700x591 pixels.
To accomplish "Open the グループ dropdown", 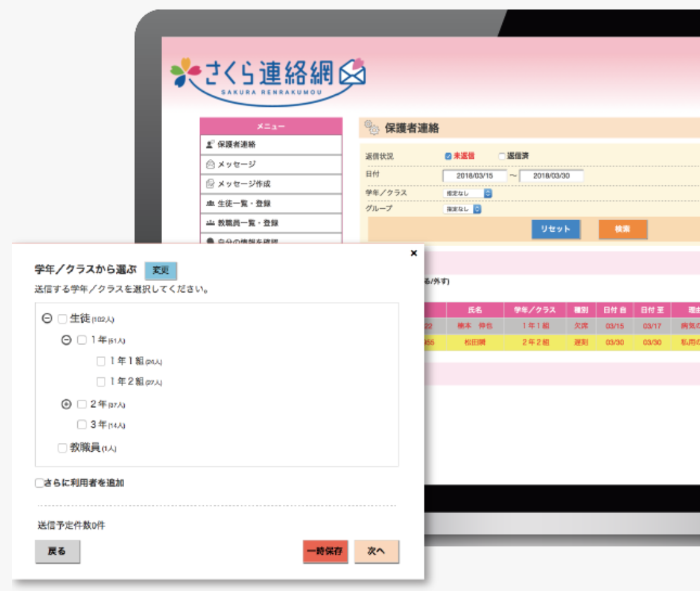I will point(462,209).
